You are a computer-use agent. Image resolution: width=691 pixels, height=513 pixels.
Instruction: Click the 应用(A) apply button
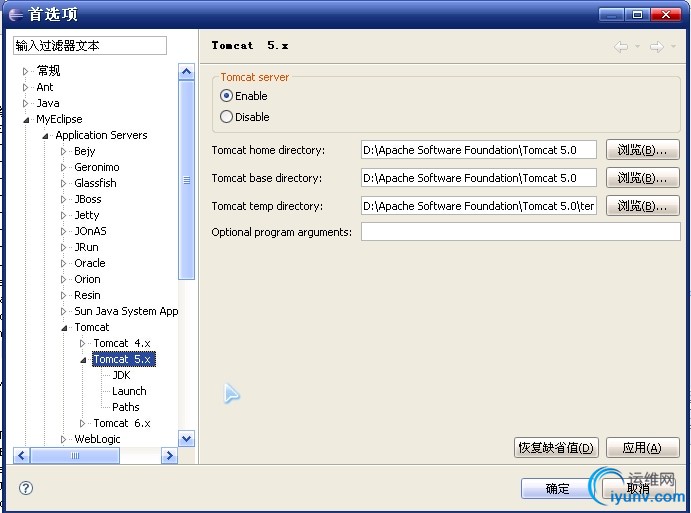643,448
